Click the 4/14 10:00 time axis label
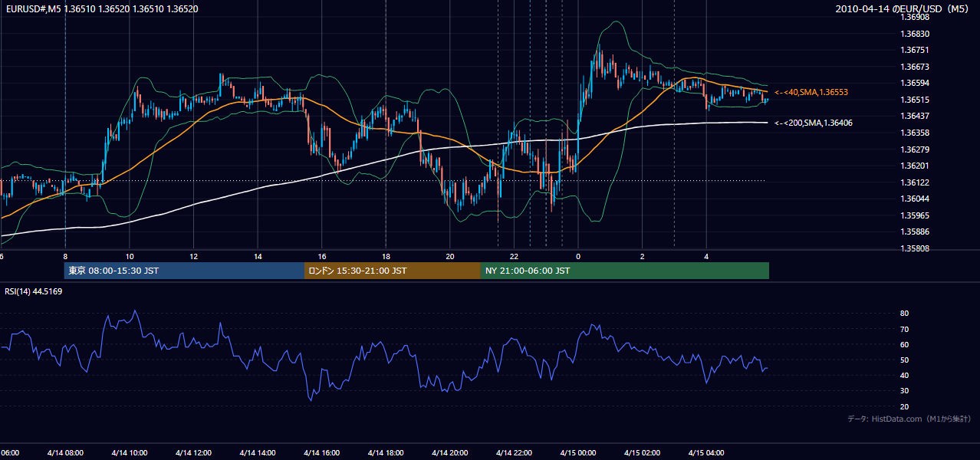This screenshot has height=460, width=980. [129, 452]
